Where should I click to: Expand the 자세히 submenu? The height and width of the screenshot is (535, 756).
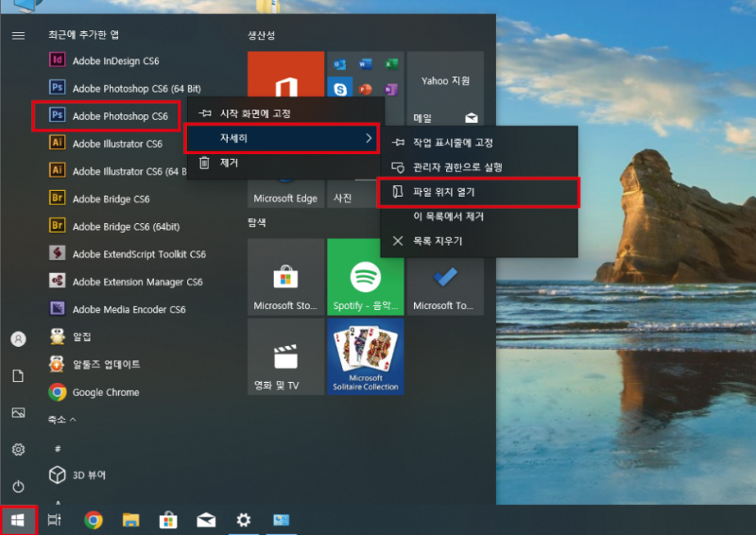coord(283,138)
